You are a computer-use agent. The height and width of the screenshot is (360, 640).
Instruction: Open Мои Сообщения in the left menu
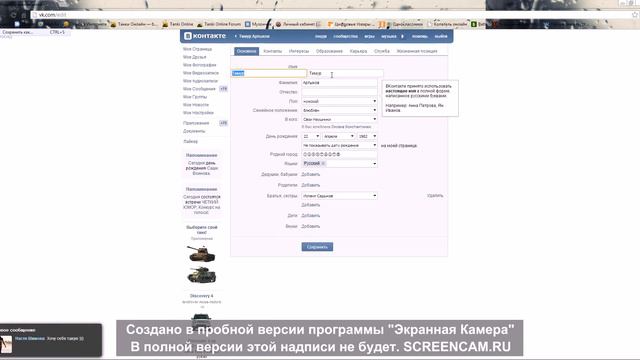pos(199,89)
